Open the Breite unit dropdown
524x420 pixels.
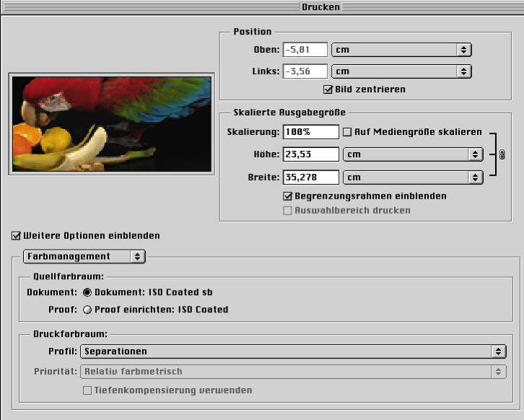[413, 178]
